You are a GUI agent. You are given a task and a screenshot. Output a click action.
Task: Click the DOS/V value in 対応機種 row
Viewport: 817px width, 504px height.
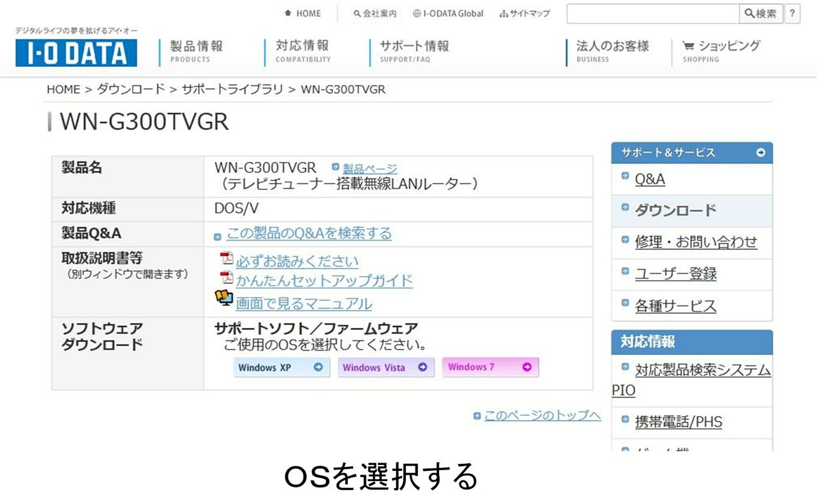(x=237, y=209)
